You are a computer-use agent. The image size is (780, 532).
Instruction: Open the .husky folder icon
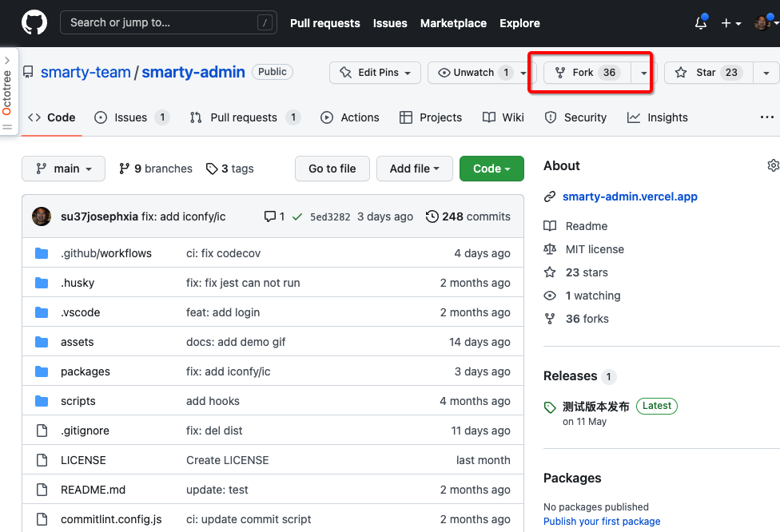point(42,283)
